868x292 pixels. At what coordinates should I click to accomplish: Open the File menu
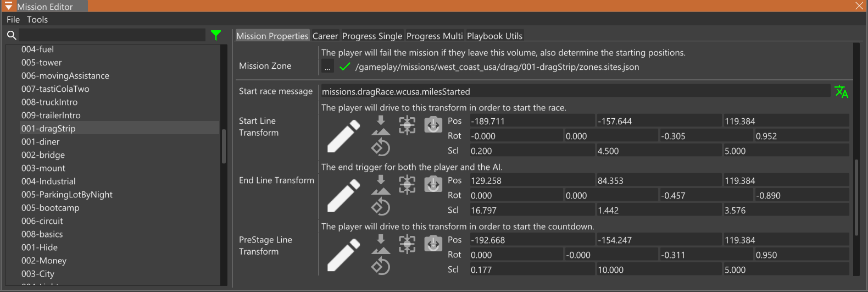click(x=13, y=20)
